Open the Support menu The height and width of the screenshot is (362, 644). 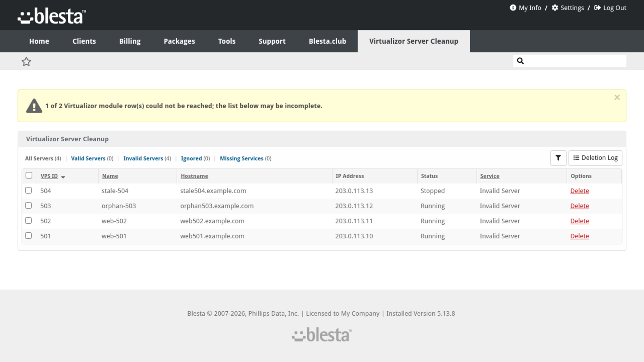point(272,41)
